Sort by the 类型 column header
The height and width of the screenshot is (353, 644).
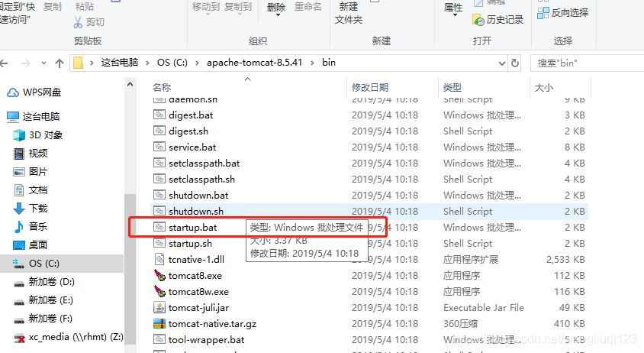click(452, 87)
